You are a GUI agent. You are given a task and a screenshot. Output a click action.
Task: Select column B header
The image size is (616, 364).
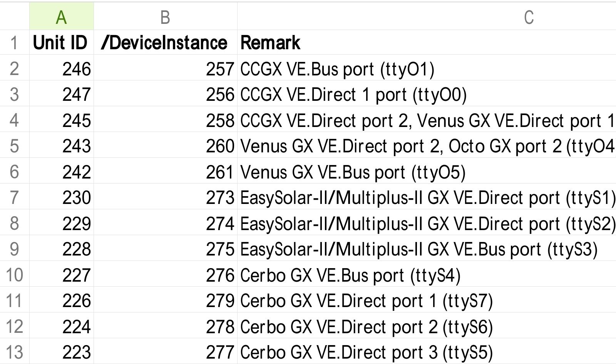pos(165,17)
